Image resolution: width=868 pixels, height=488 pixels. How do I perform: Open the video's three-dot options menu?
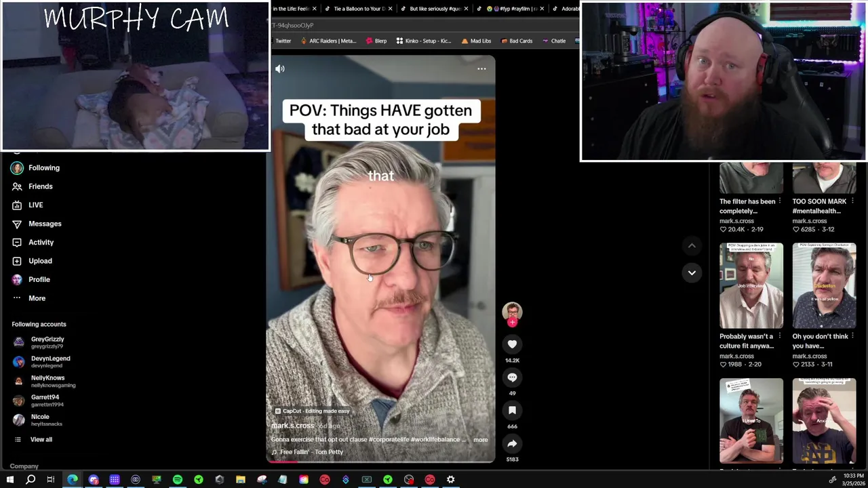481,68
